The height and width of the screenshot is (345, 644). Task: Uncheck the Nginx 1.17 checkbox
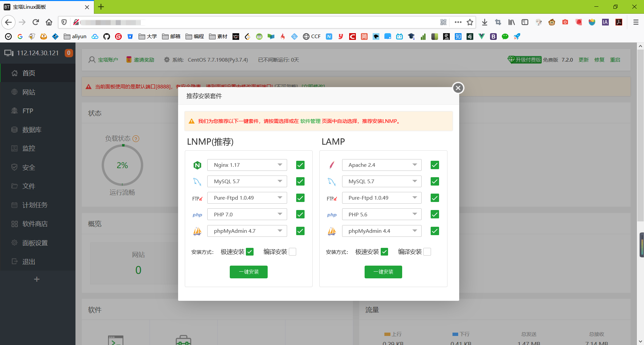click(x=300, y=165)
